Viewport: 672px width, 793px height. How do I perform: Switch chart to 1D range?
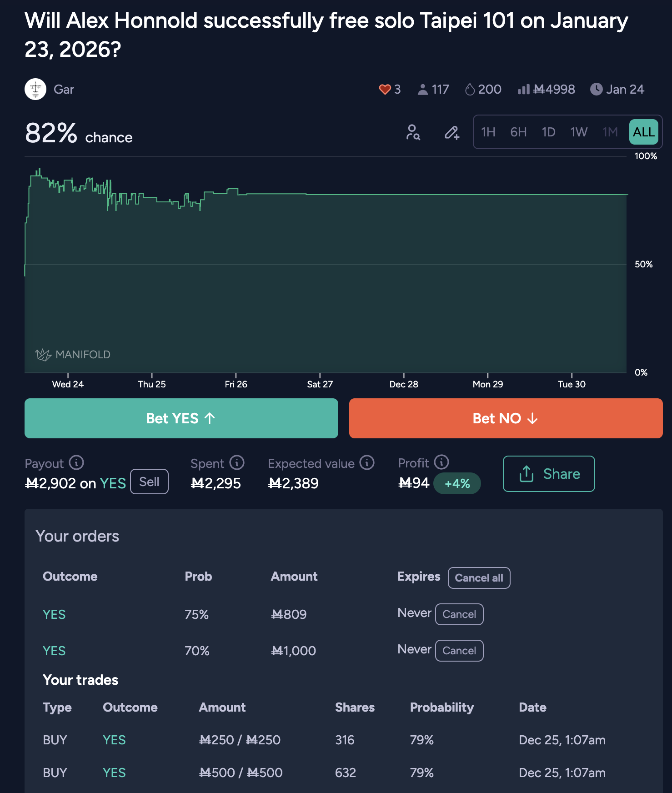point(549,132)
